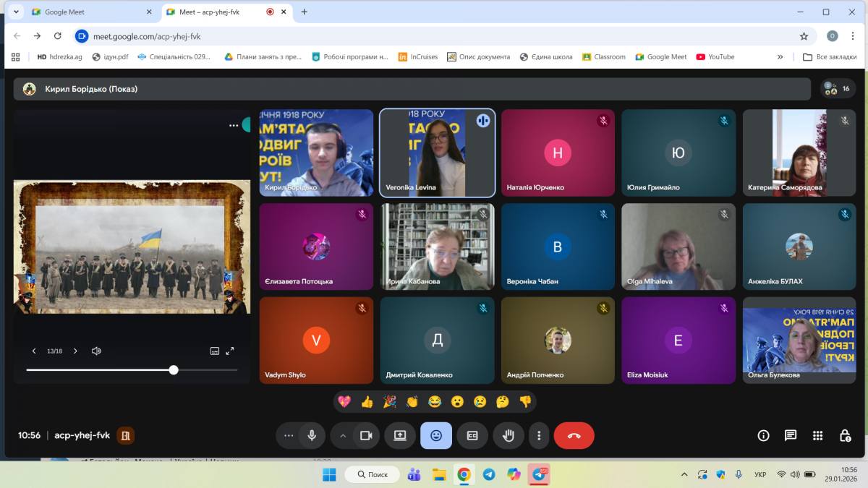The image size is (868, 488).
Task: Expand the video settings up-arrow
Action: pos(343,435)
